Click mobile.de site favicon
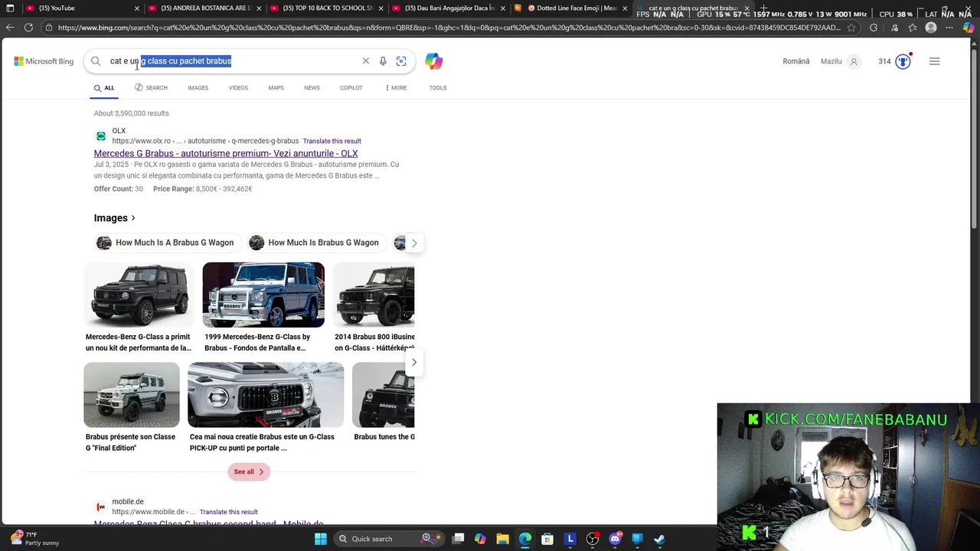 100,507
